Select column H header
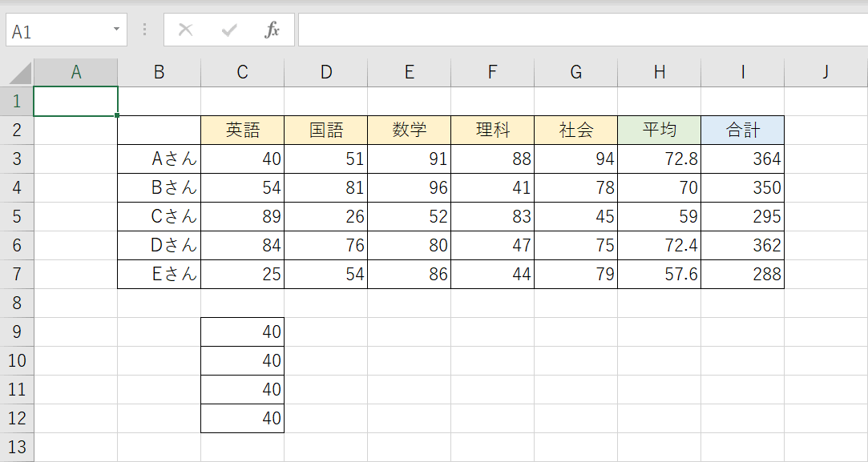Viewport: 868px width, 462px height. click(x=660, y=72)
